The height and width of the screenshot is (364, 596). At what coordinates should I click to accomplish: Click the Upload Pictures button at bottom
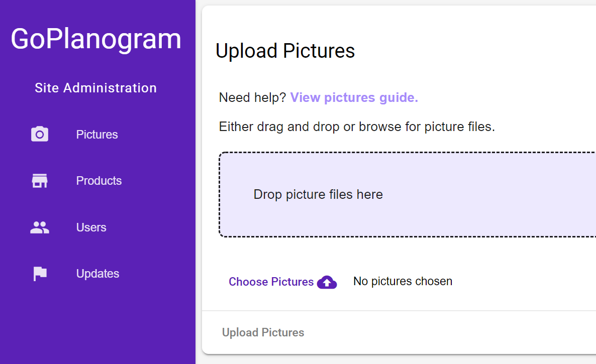263,332
